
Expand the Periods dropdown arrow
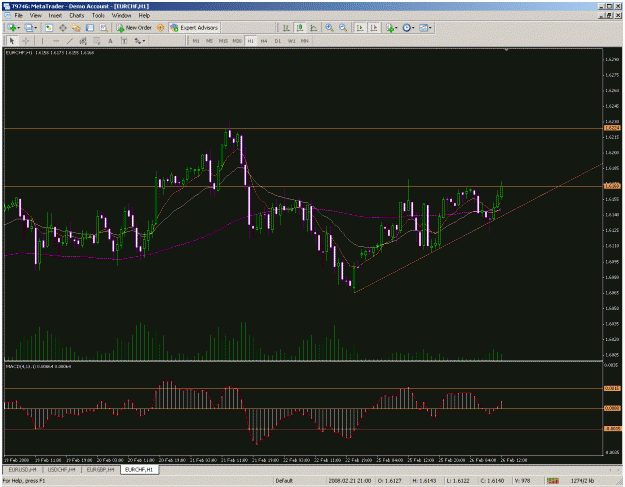point(413,28)
